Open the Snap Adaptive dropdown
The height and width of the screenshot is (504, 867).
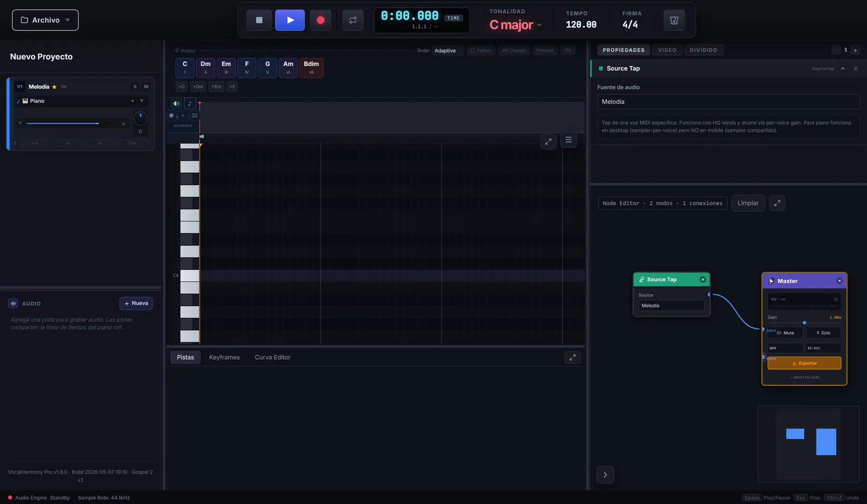point(447,50)
